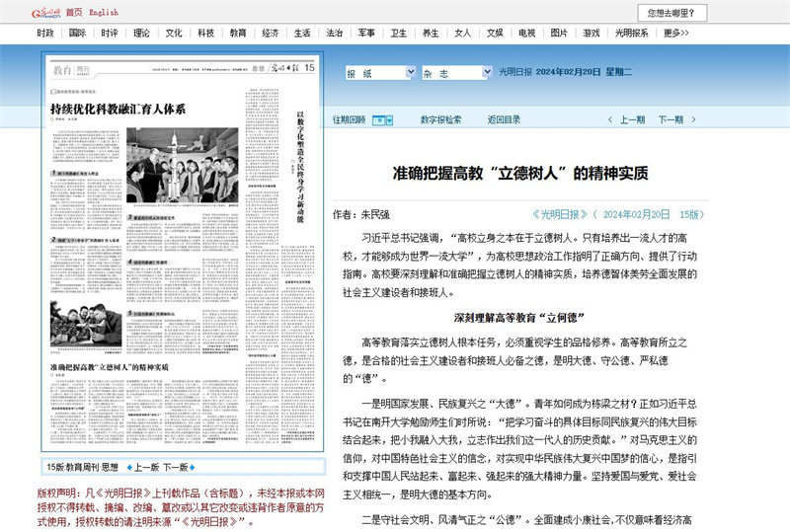
Task: Open the 时政 navigation item
Action: pos(45,33)
